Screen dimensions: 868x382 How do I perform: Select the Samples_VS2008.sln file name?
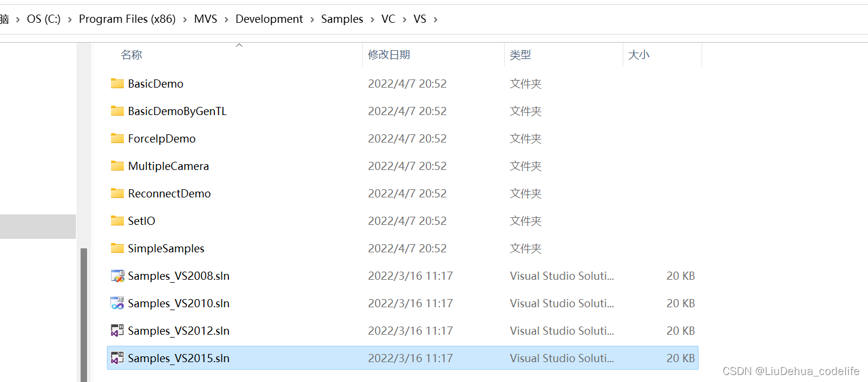point(179,276)
